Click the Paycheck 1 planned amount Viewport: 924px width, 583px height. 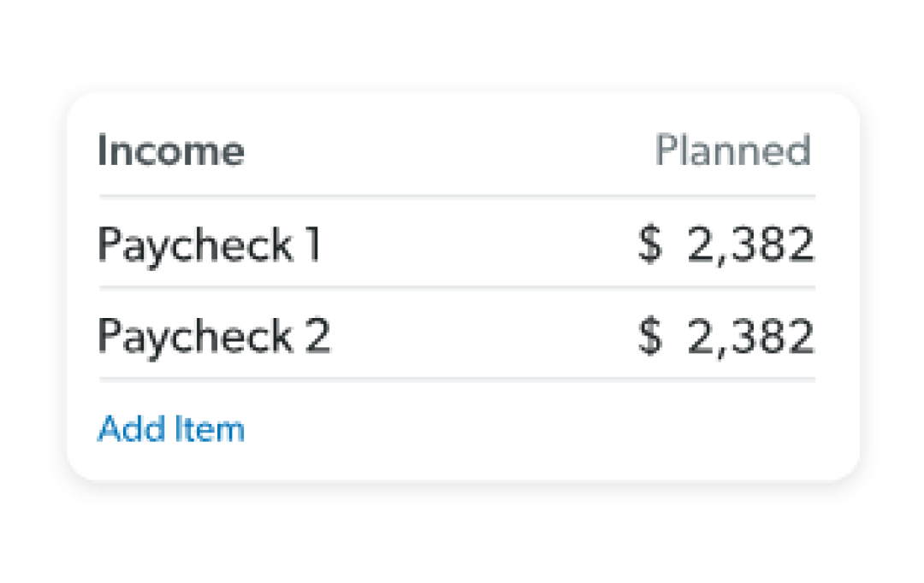click(749, 244)
